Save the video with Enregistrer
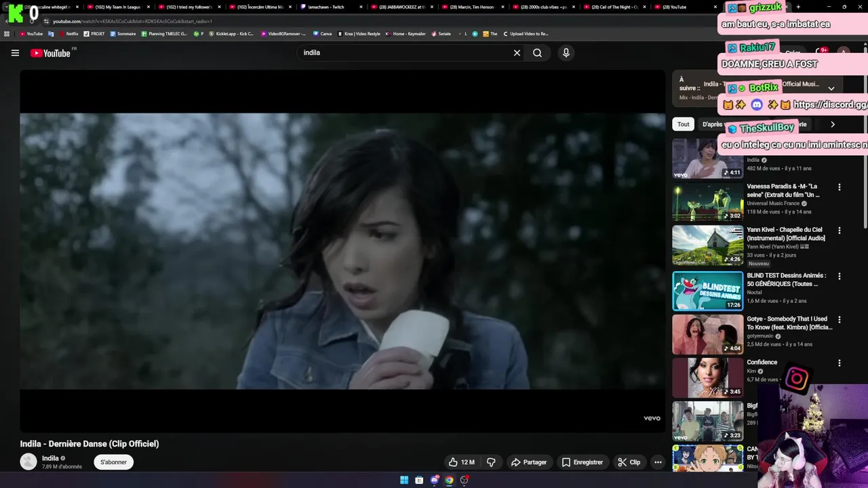The height and width of the screenshot is (488, 868). (582, 462)
